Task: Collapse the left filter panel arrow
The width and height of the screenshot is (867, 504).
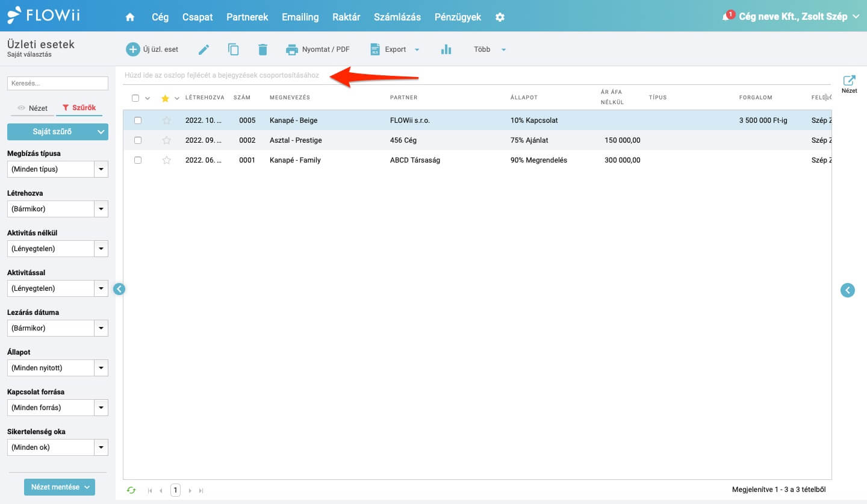Action: click(119, 289)
